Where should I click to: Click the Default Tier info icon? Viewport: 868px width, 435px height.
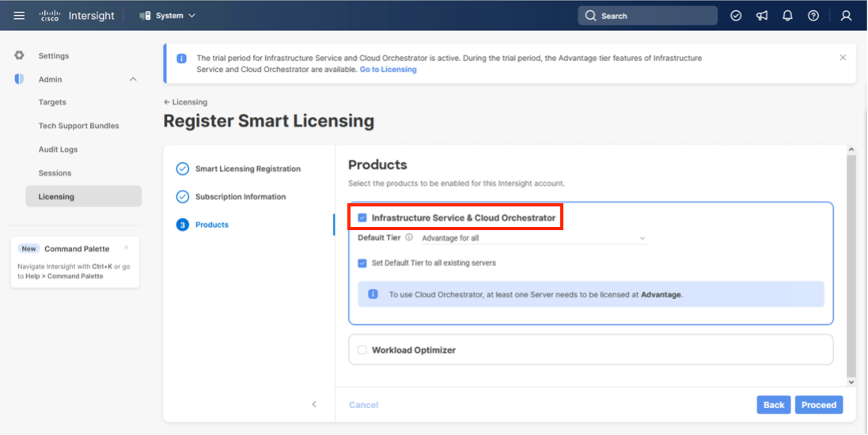click(409, 237)
